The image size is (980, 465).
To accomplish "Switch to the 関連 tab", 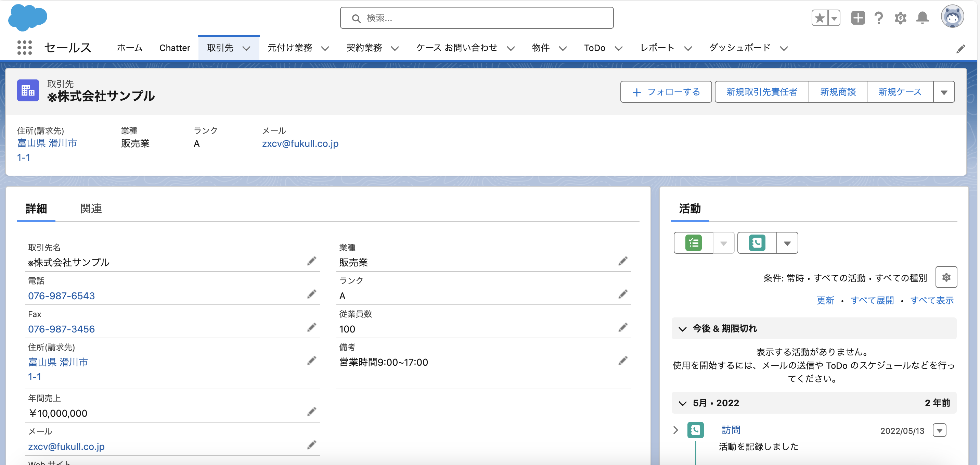I will pos(91,209).
